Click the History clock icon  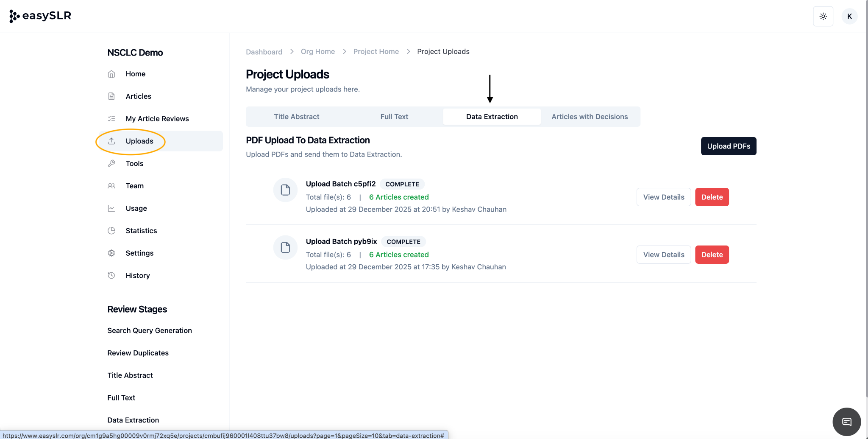(x=111, y=275)
